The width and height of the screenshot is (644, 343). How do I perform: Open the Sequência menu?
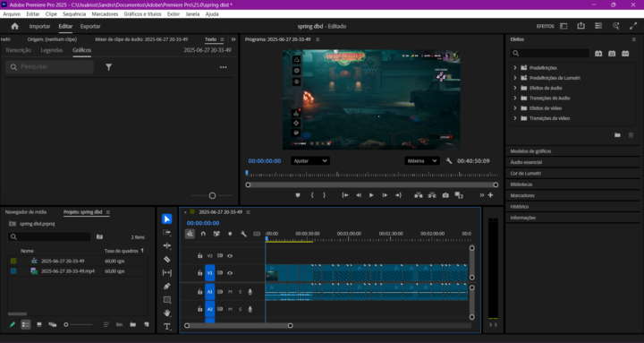[x=74, y=14]
